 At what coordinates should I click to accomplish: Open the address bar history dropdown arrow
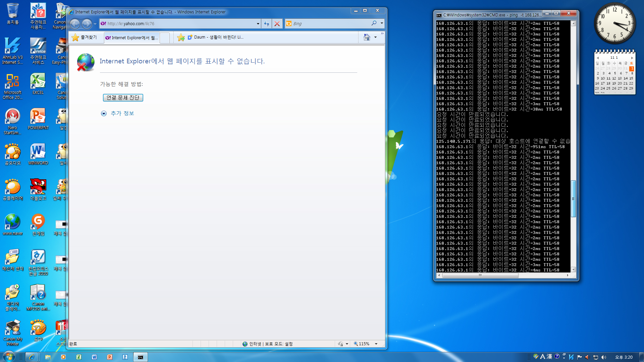tap(258, 23)
